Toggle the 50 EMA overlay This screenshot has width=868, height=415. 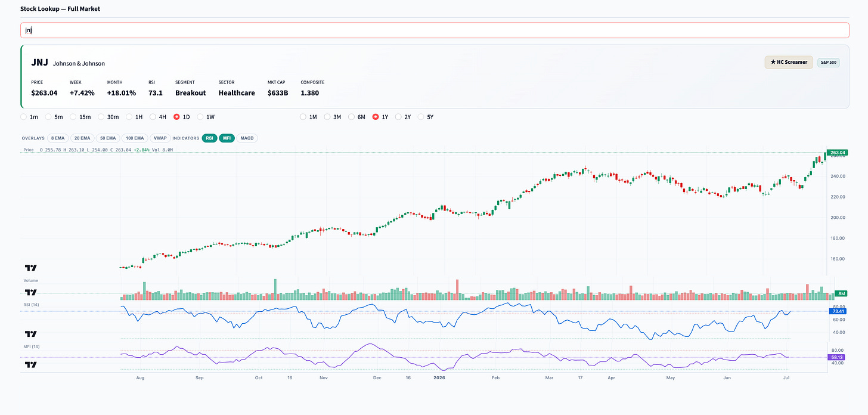click(108, 138)
